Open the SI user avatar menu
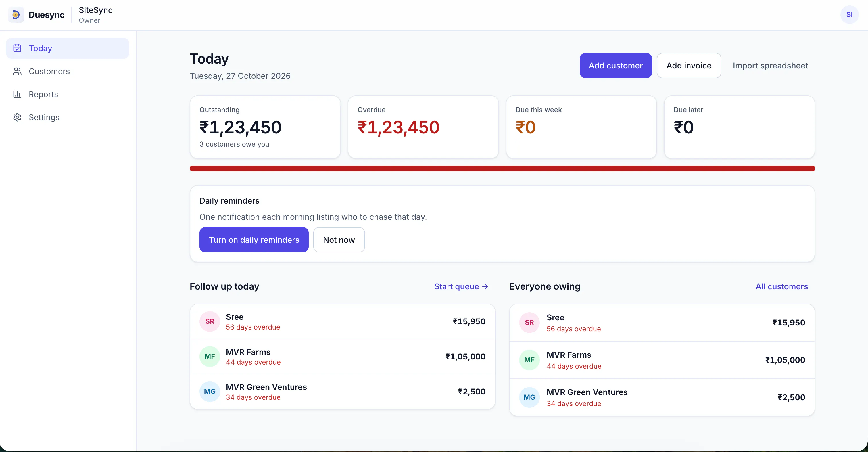The width and height of the screenshot is (868, 452). coord(849,15)
